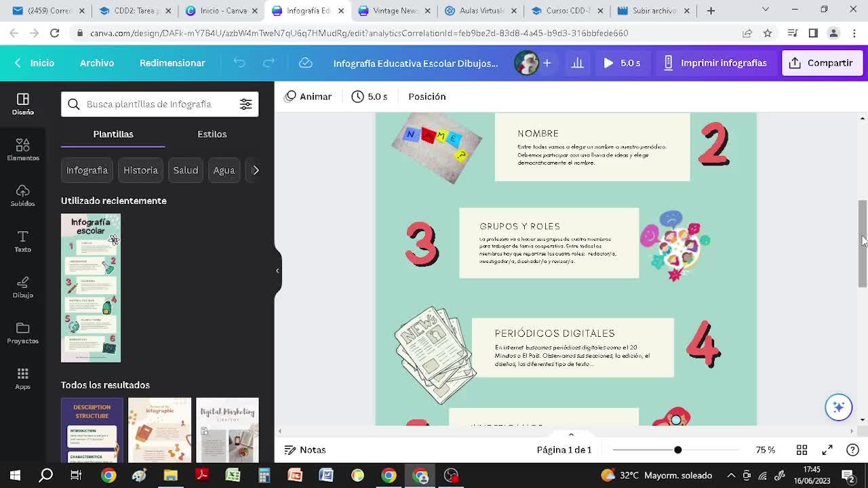Enter fullscreen presentation mode
The image size is (868, 488).
click(x=827, y=450)
